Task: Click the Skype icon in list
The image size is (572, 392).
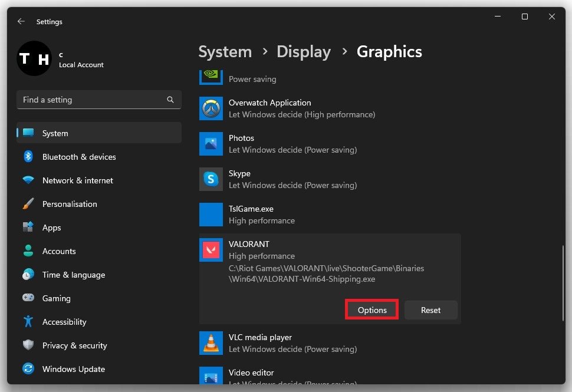Action: coord(211,179)
